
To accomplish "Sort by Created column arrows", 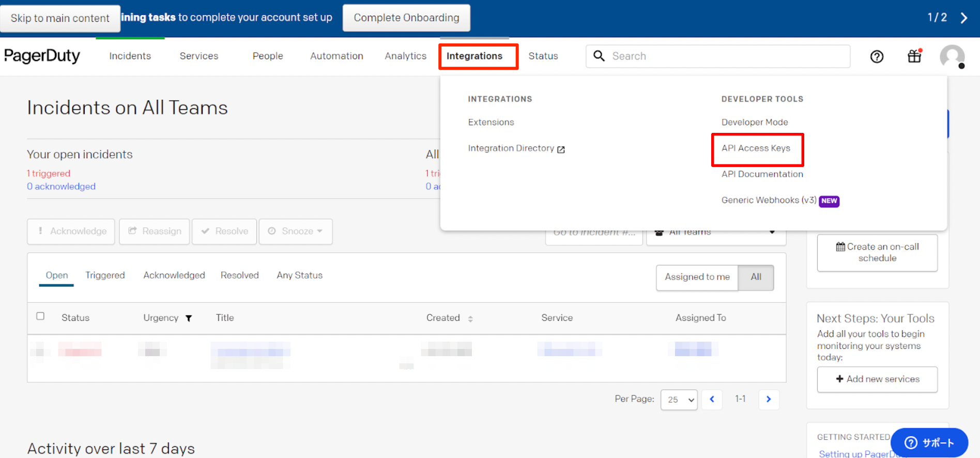I will pos(470,318).
